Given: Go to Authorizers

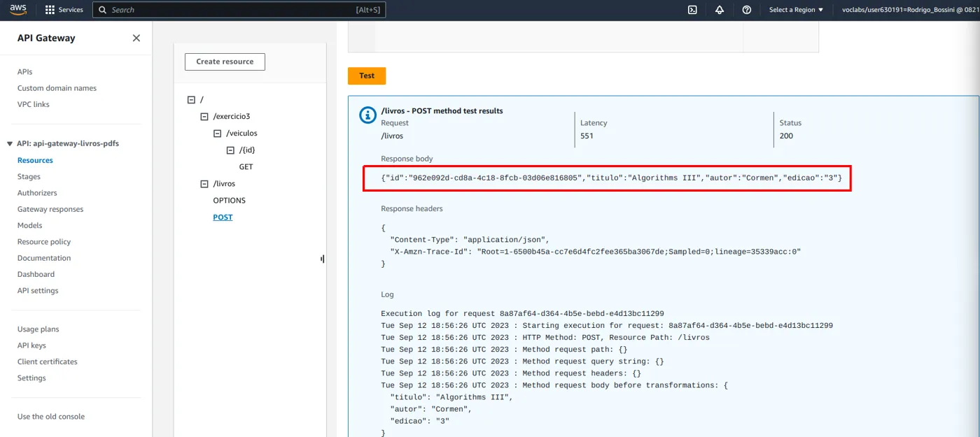Looking at the screenshot, I should click(x=37, y=193).
